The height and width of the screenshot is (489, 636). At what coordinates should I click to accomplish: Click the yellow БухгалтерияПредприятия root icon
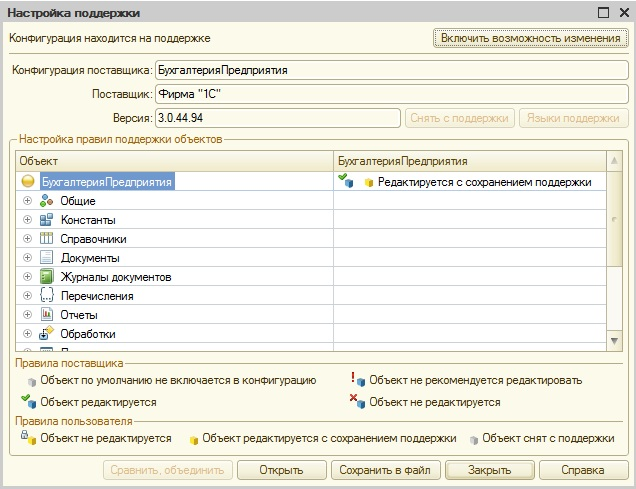(28, 182)
